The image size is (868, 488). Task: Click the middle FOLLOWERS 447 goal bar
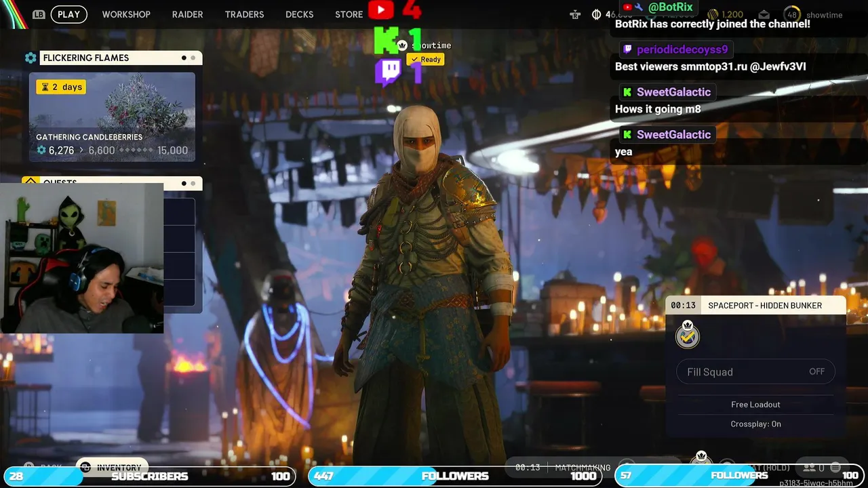pos(455,476)
